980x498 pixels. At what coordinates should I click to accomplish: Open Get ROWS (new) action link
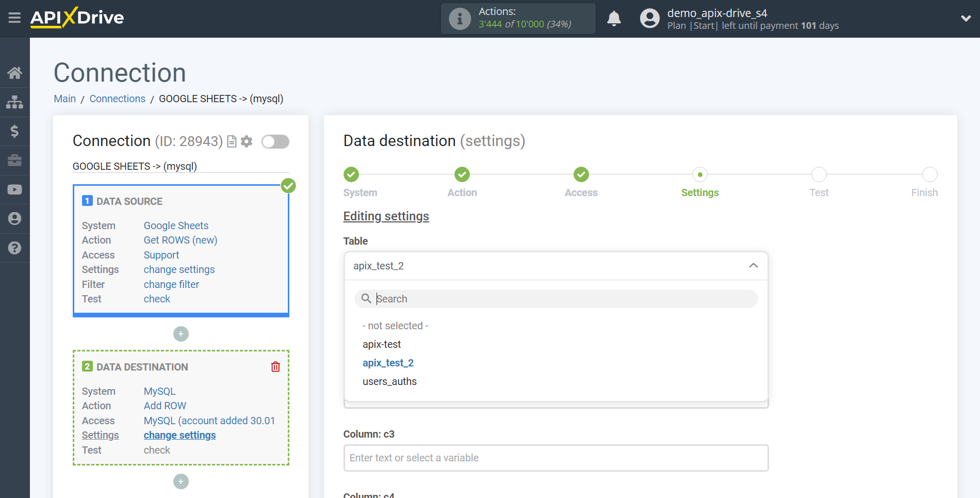(181, 240)
